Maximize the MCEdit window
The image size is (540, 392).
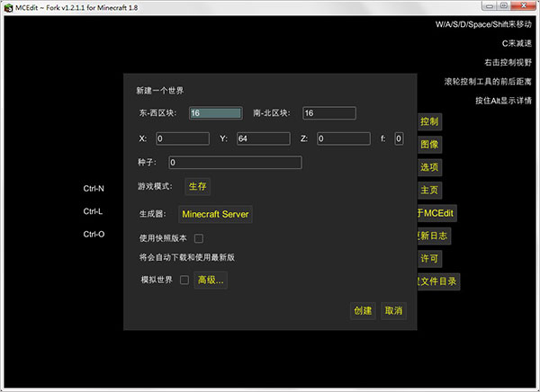tap(504, 6)
